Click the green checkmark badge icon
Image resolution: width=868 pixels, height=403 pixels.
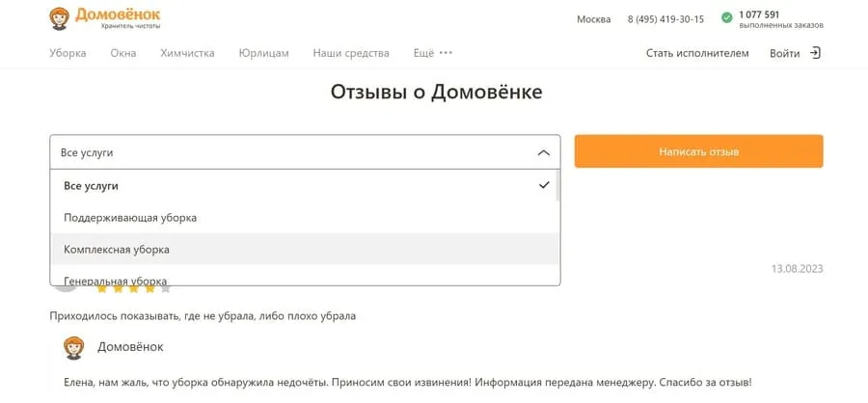(x=727, y=17)
